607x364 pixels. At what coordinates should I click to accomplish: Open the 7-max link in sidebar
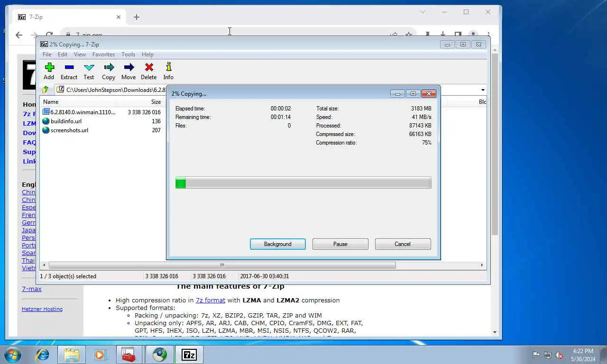pos(32,289)
